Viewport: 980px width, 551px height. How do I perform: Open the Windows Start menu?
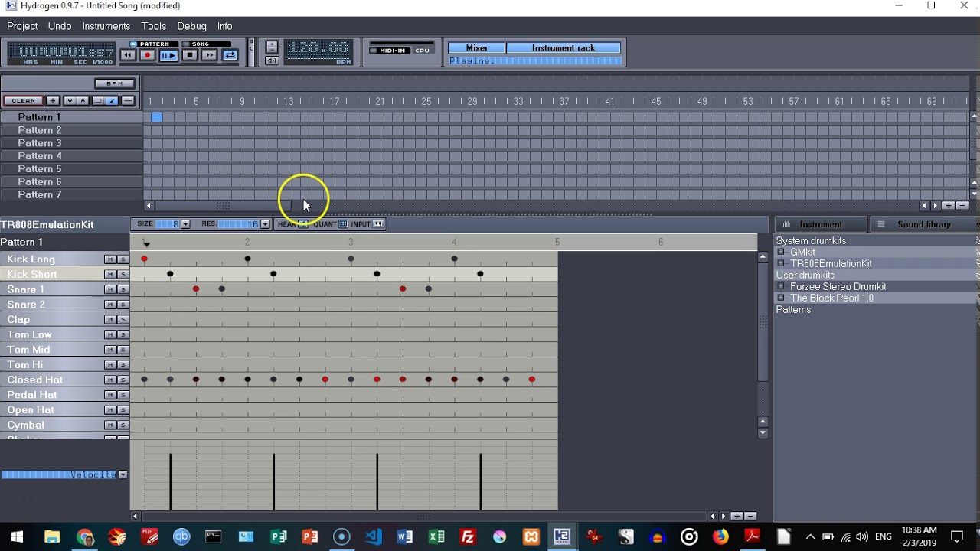pyautogui.click(x=18, y=536)
